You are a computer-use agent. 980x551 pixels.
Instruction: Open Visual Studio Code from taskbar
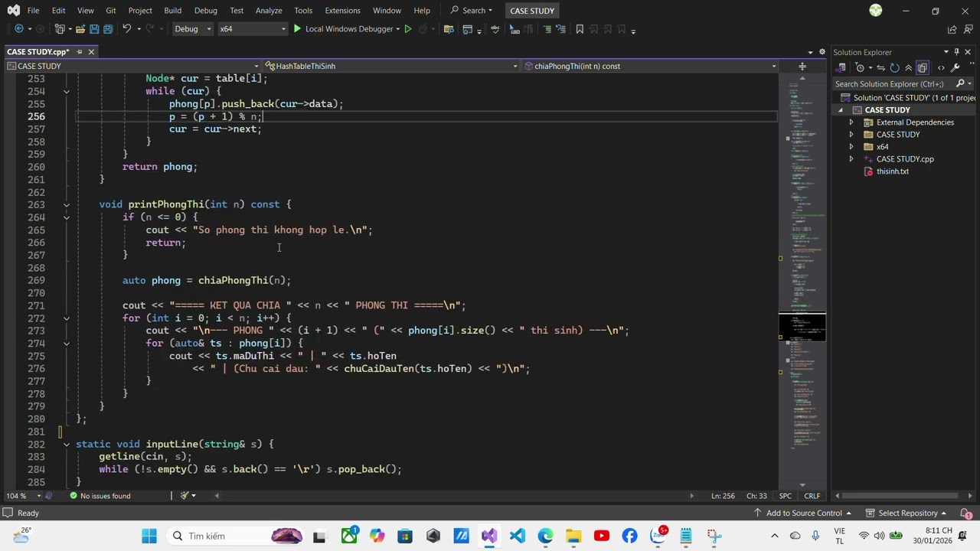pyautogui.click(x=518, y=536)
